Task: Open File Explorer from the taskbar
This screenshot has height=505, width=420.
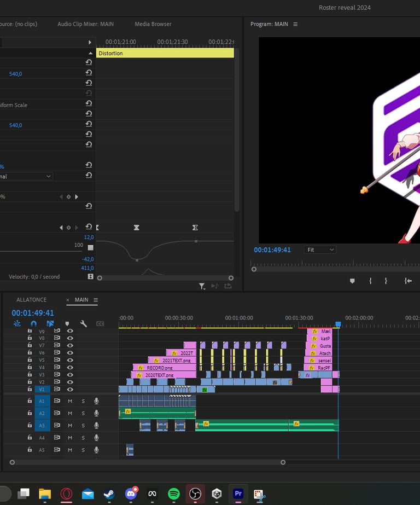Action: point(45,494)
